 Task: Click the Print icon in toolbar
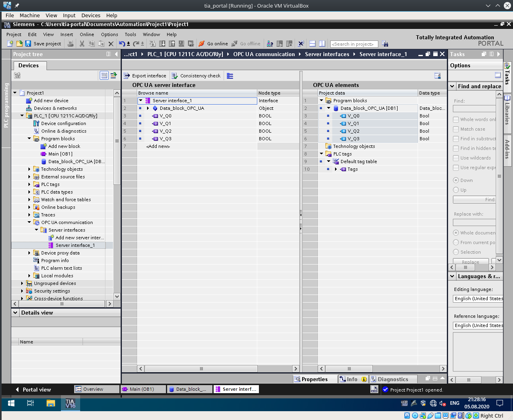(x=71, y=44)
